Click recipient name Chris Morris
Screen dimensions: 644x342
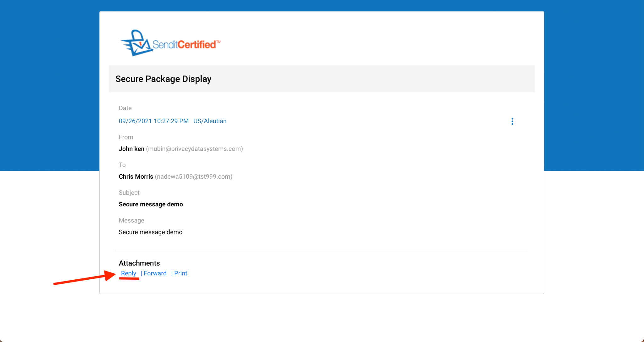pyautogui.click(x=136, y=177)
